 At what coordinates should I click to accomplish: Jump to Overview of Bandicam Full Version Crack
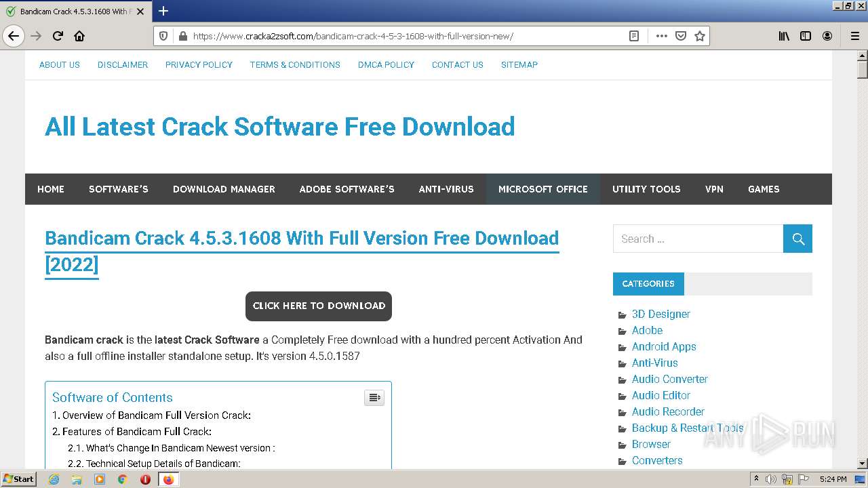coord(151,415)
